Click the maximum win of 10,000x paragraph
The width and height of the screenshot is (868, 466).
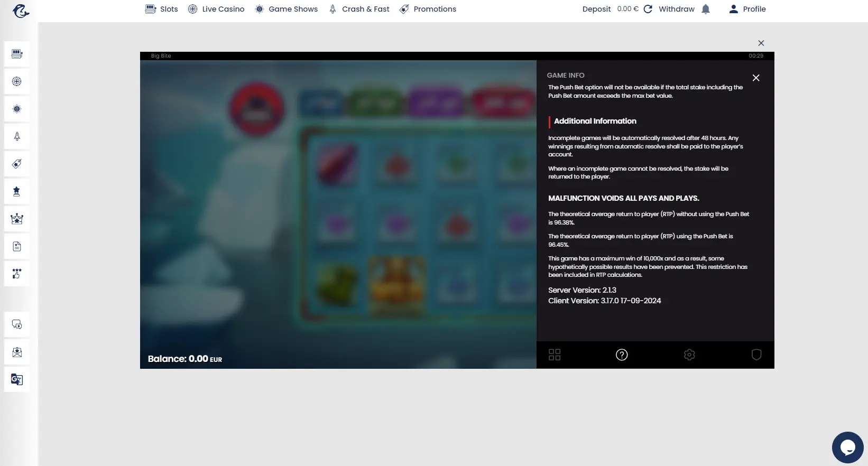(648, 267)
